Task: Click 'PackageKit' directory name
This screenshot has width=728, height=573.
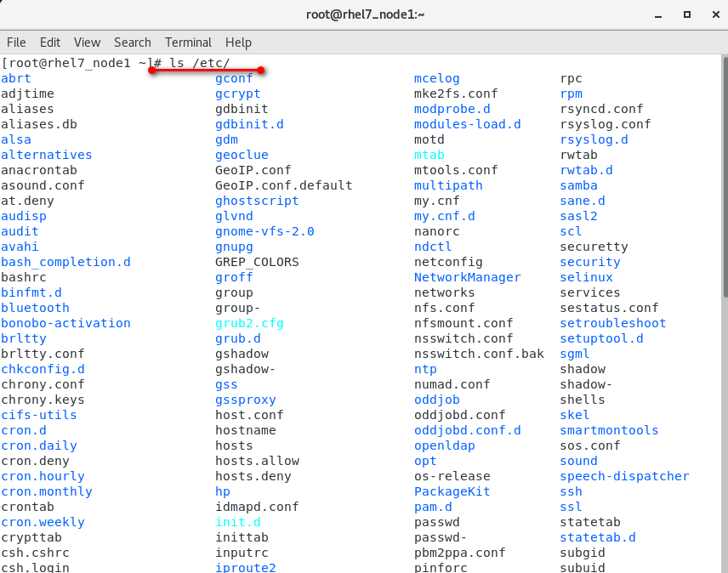Action: [x=452, y=491]
